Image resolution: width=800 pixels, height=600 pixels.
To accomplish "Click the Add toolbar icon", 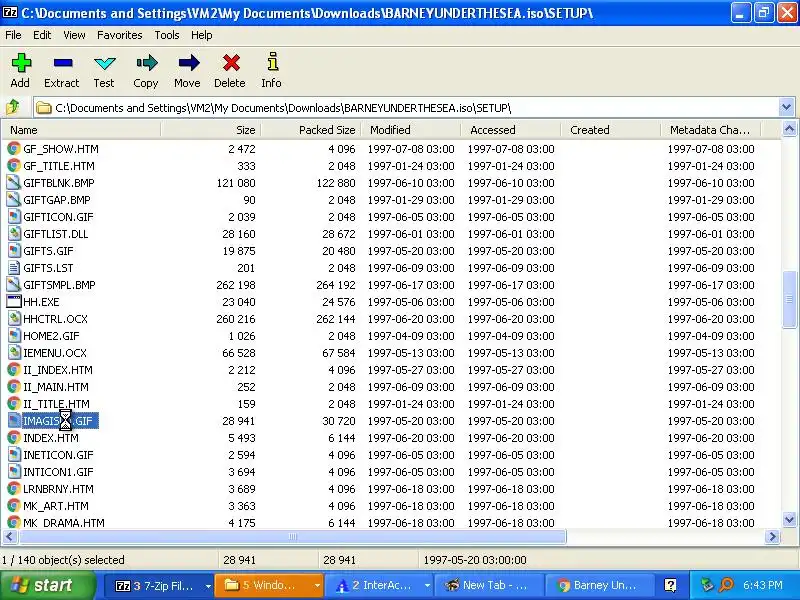I will [x=21, y=63].
